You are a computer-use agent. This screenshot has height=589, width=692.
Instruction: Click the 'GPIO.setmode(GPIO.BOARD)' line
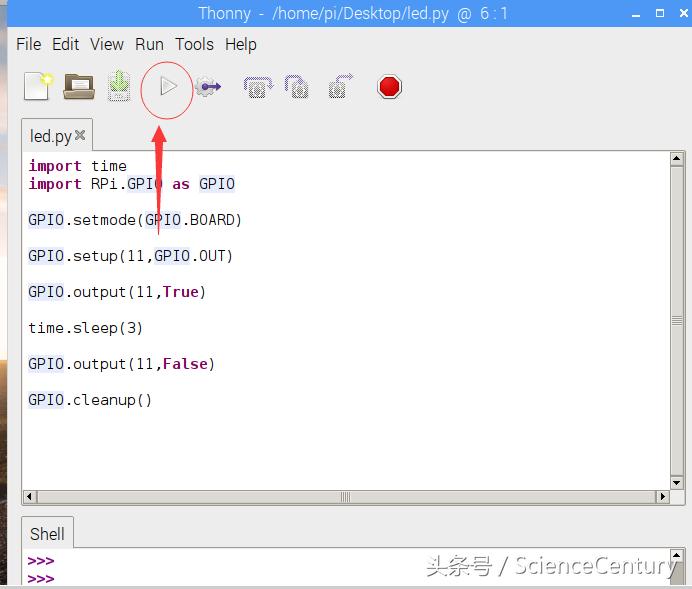[135, 220]
